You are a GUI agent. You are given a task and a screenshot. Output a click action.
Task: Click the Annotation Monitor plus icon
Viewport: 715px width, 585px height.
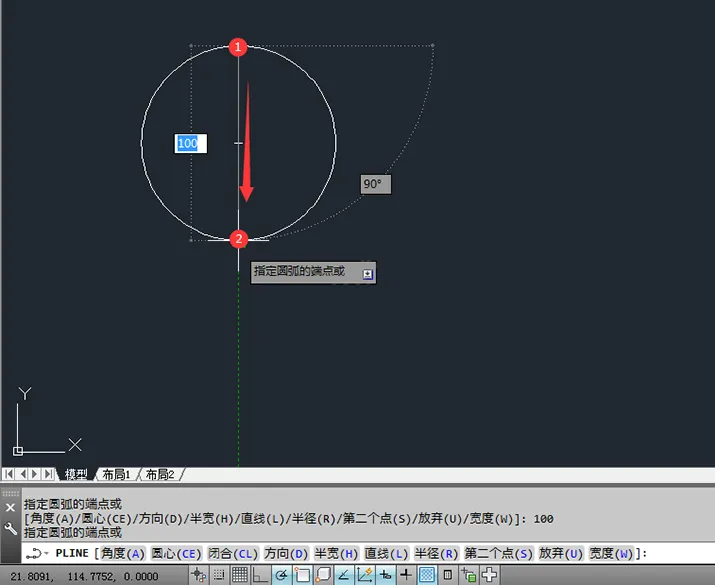489,575
